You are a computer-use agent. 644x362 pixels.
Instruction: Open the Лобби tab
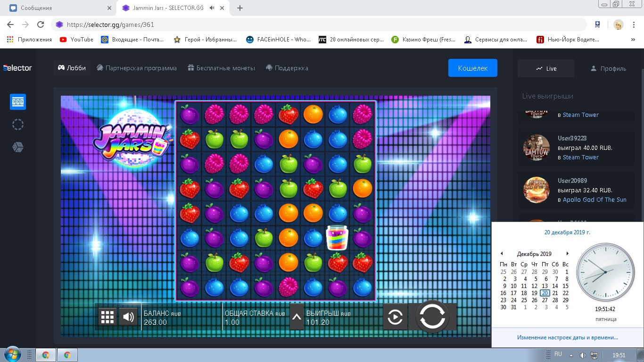[72, 68]
